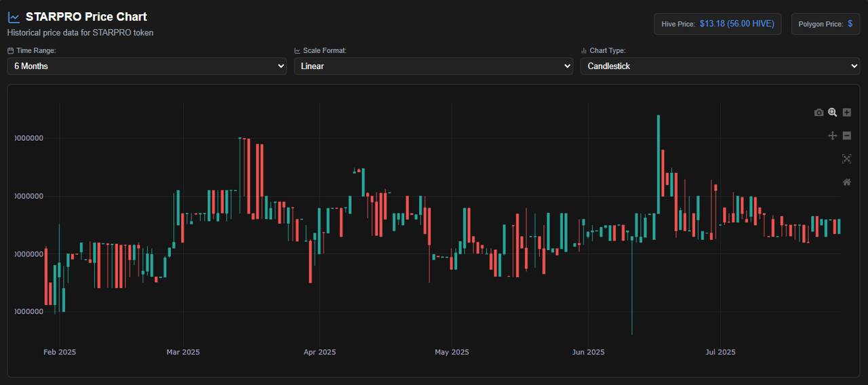Click calendar icon next to Time Range

(x=10, y=51)
